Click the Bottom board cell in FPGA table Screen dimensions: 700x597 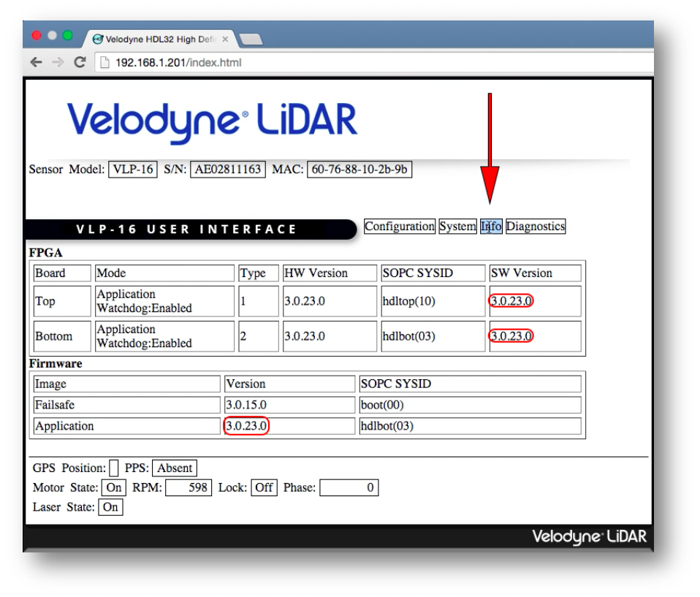coord(62,336)
